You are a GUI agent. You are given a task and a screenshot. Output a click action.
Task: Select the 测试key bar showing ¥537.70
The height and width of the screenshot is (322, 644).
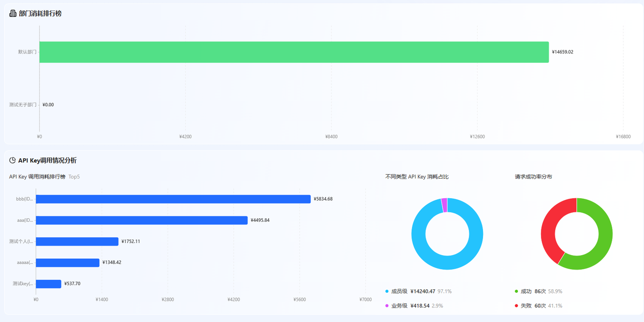pos(48,284)
